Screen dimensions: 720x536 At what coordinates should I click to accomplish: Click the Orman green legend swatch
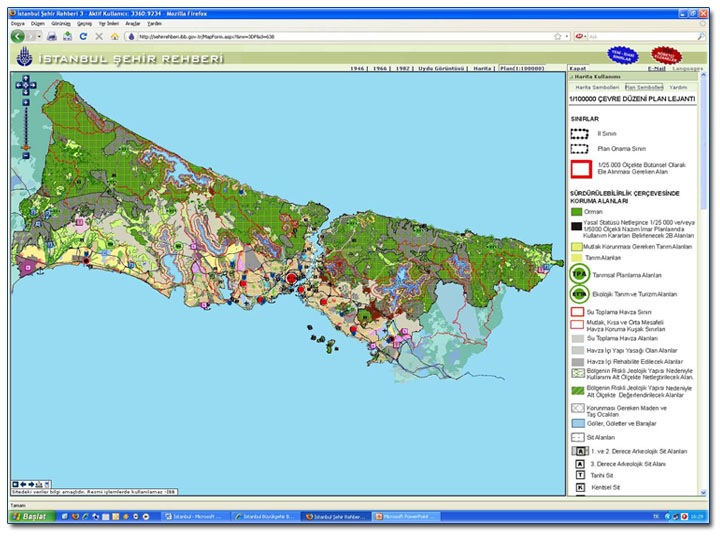pyautogui.click(x=576, y=212)
